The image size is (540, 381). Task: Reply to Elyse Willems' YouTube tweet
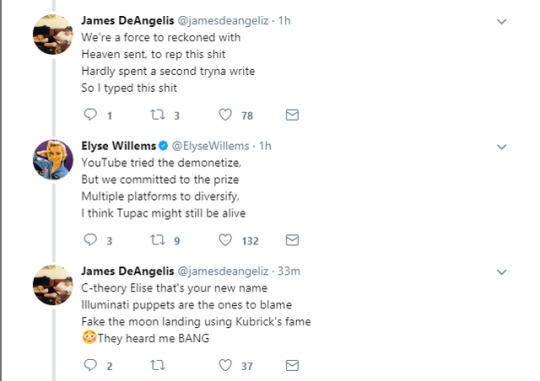click(x=91, y=240)
